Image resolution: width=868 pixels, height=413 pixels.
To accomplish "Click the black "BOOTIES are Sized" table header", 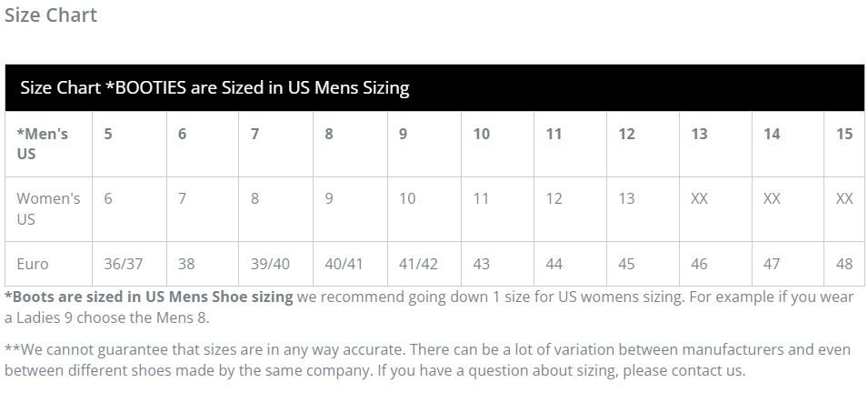I will point(215,88).
